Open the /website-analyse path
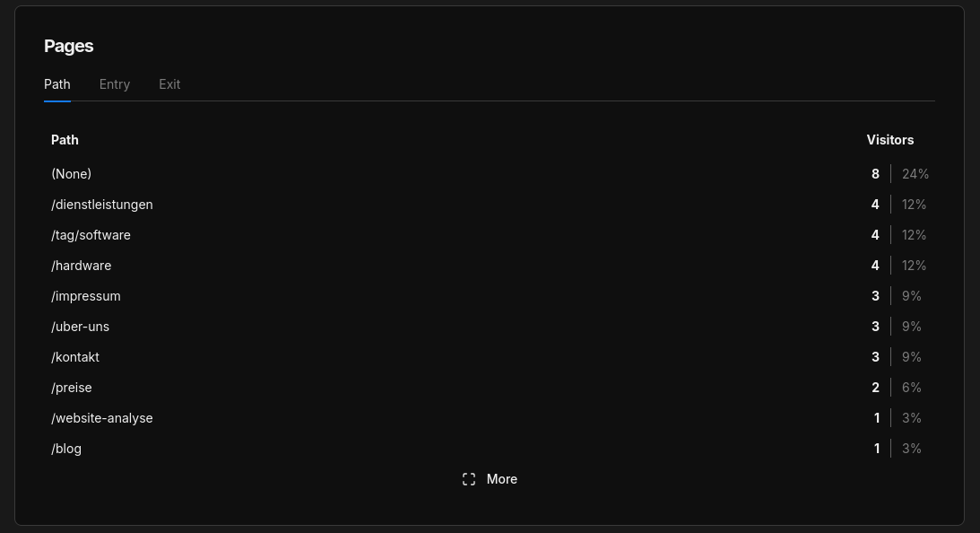 point(102,418)
